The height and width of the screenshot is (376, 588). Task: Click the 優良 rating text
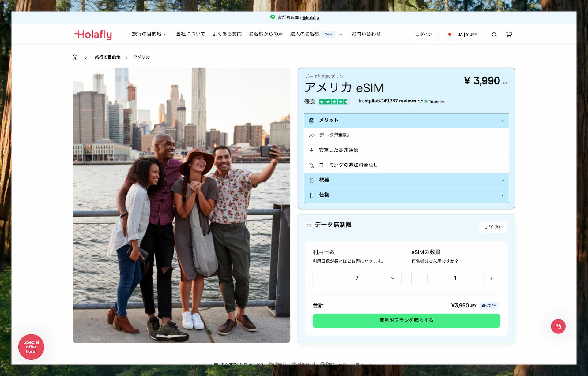(310, 102)
